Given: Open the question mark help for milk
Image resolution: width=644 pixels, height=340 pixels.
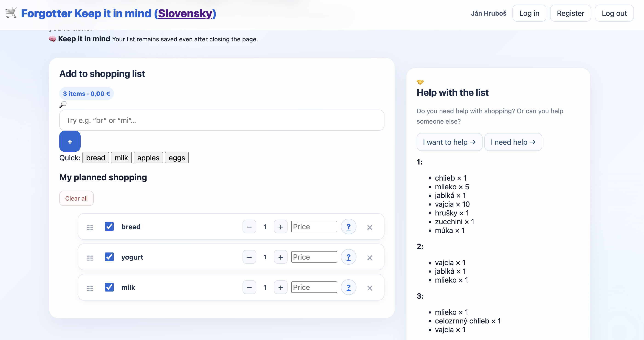Looking at the screenshot, I should [348, 287].
